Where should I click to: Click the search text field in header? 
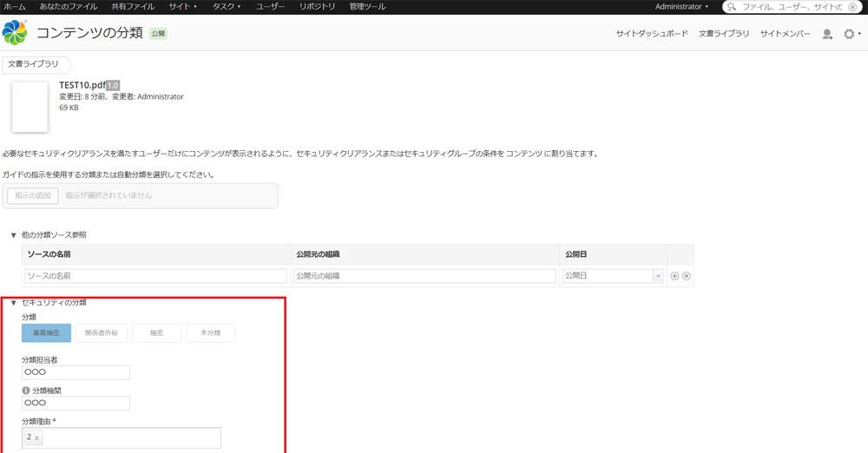(792, 7)
